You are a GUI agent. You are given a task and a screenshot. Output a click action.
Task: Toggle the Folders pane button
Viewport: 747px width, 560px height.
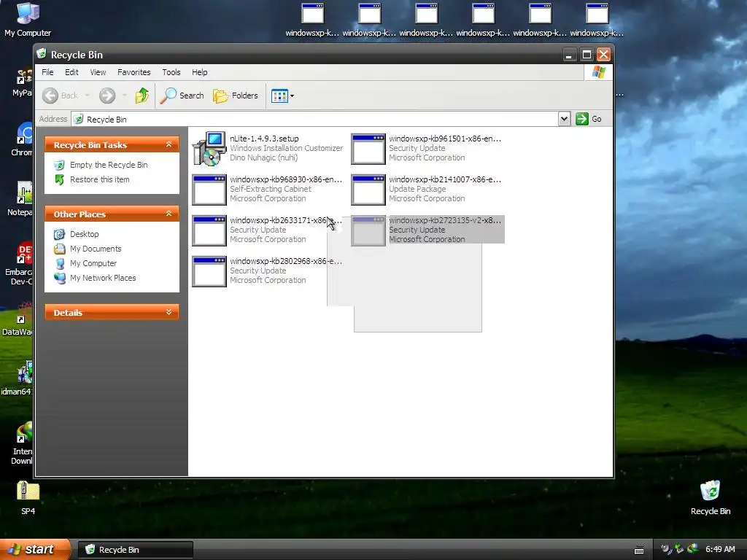[x=236, y=96]
